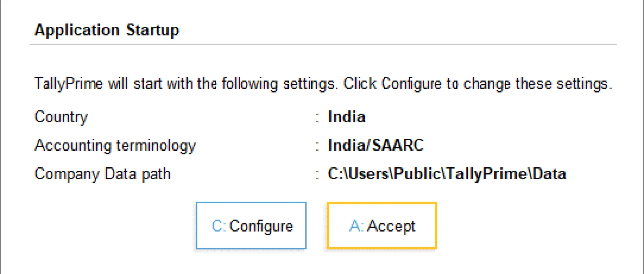The width and height of the screenshot is (644, 274).
Task: Click the word Startup in the heading
Action: pos(153,30)
